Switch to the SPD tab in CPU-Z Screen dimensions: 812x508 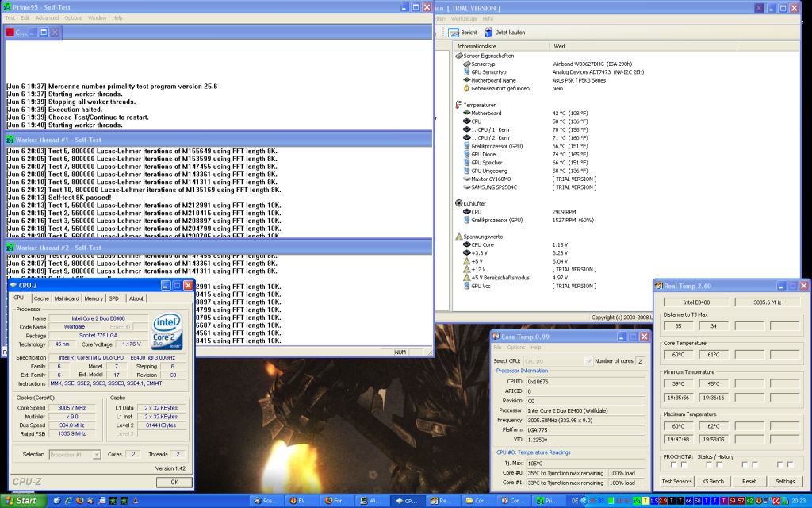click(x=114, y=298)
